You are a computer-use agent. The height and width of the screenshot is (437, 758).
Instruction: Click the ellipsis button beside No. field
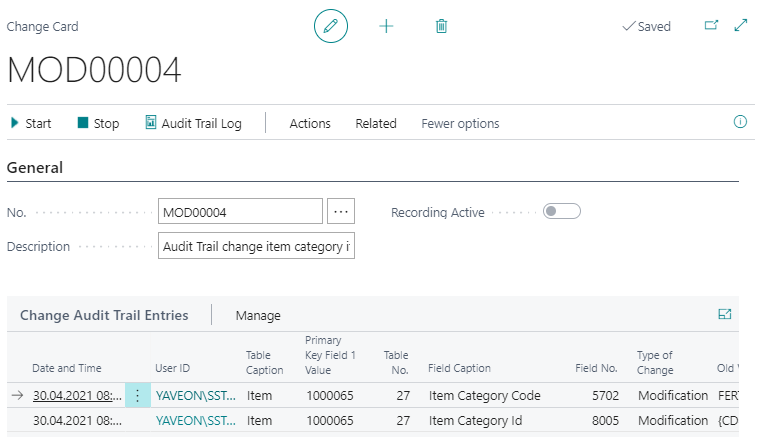(341, 211)
